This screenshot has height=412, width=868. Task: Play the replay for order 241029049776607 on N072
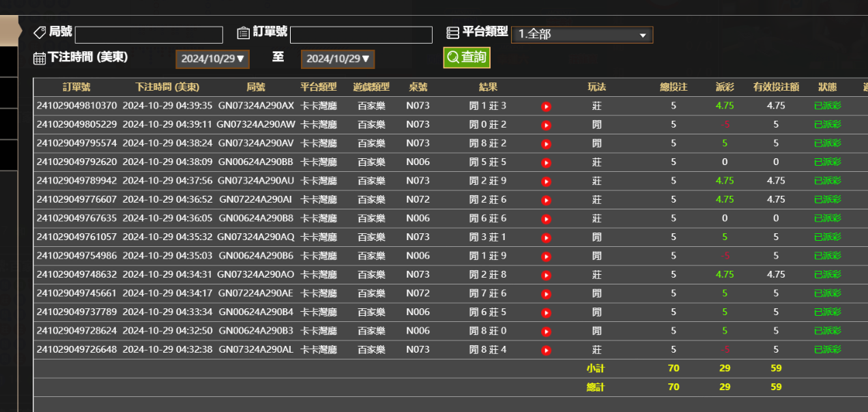[546, 200]
